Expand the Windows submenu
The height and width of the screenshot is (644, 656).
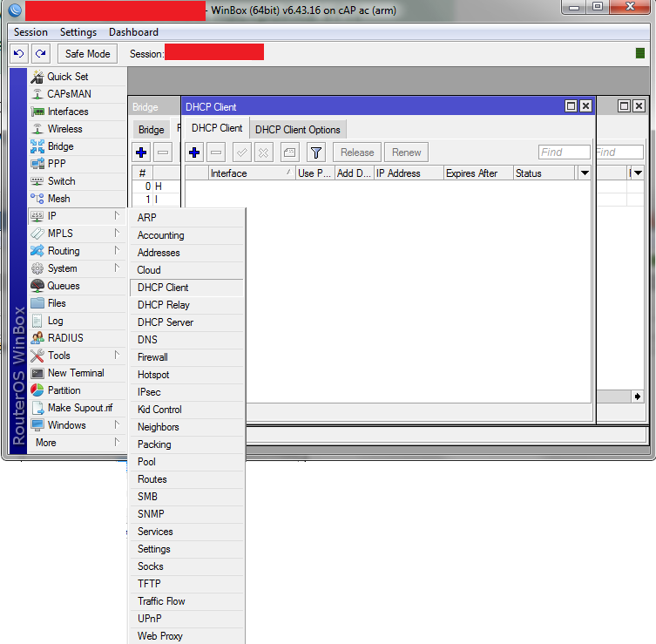click(77, 425)
